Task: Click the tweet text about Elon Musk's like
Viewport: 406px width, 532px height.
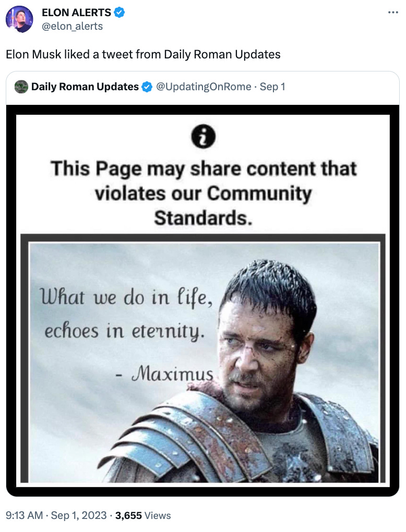Action: (143, 54)
